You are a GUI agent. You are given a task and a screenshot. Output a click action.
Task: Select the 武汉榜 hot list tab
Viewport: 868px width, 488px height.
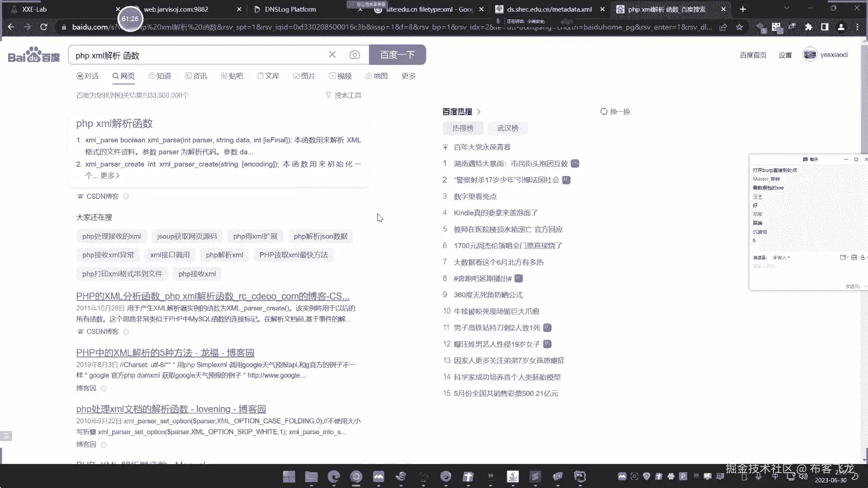[x=507, y=128]
